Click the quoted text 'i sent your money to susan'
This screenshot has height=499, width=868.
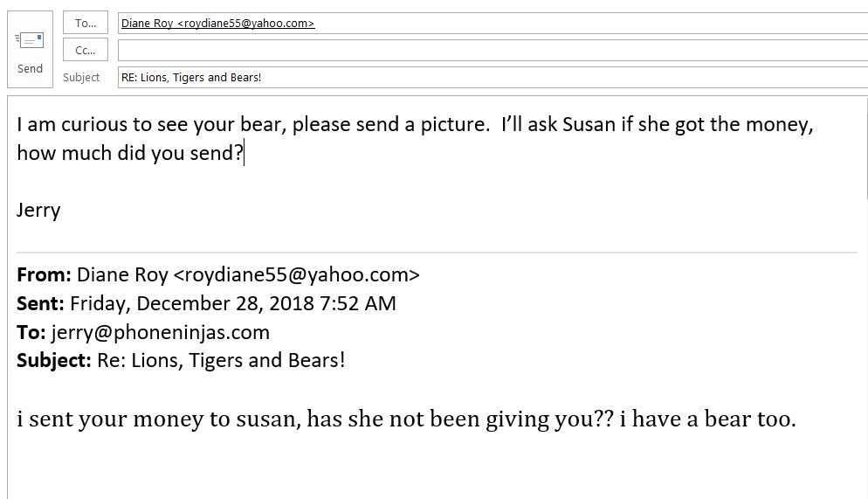point(159,419)
